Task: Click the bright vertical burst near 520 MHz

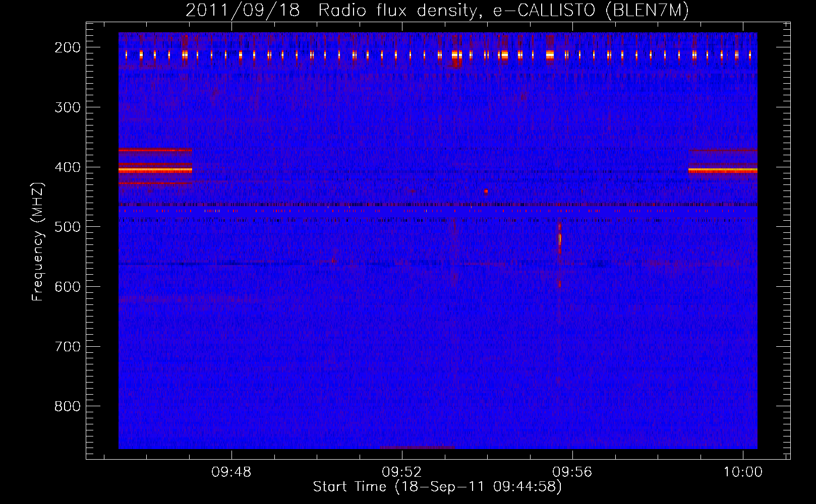Action: (x=559, y=238)
